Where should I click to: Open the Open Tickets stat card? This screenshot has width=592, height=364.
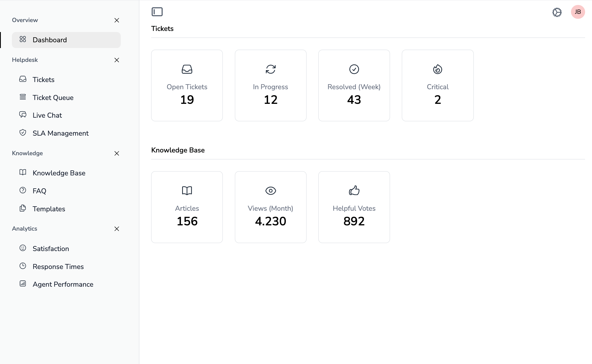click(x=187, y=86)
